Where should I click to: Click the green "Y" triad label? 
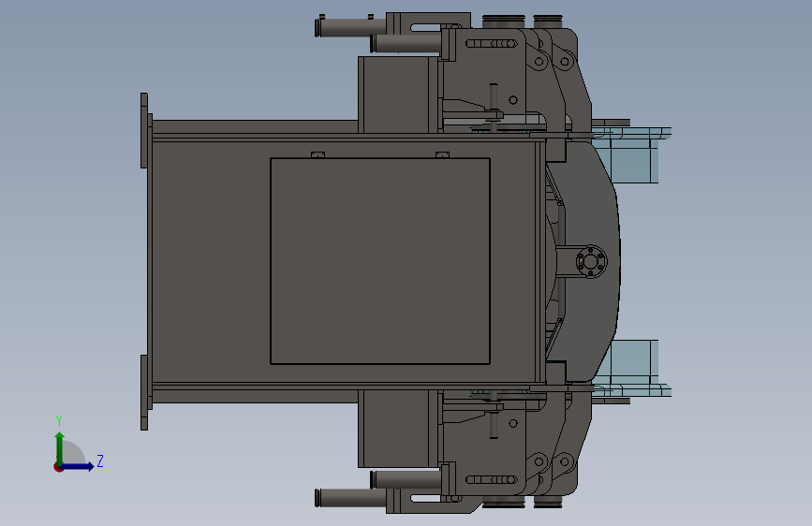59,420
